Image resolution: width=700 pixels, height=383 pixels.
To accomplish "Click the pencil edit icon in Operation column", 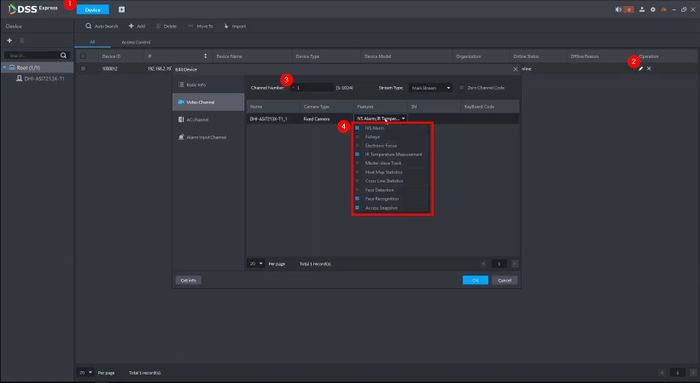I will point(641,69).
